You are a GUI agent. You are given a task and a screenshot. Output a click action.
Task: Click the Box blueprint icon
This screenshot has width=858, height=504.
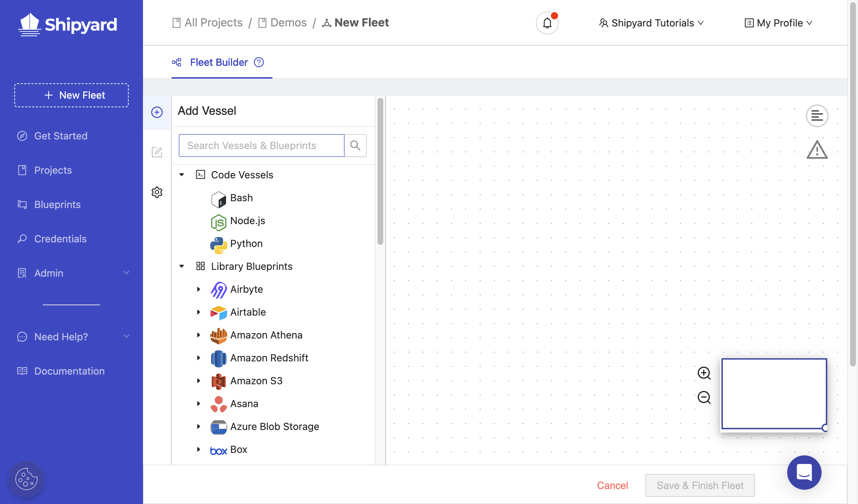[219, 450]
